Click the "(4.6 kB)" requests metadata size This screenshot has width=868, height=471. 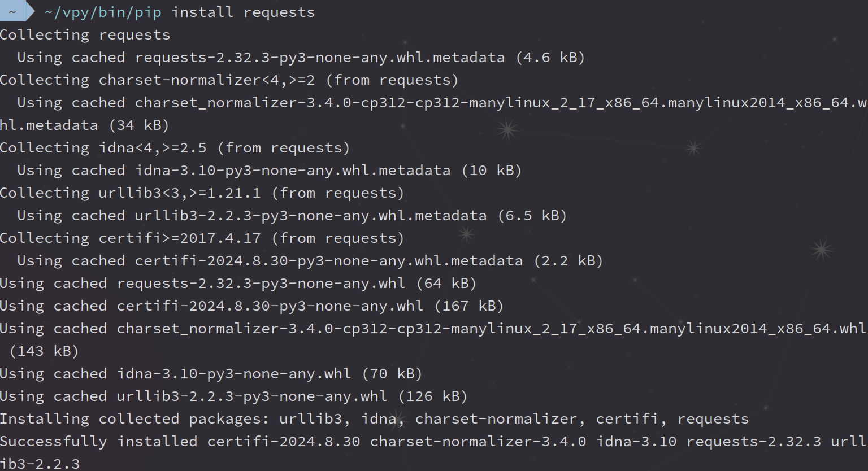(x=550, y=58)
